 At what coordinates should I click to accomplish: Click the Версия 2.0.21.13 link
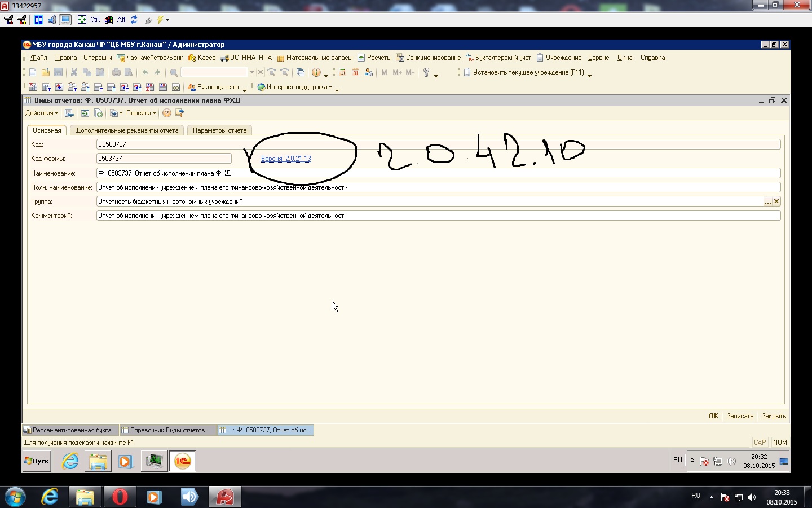pyautogui.click(x=286, y=159)
